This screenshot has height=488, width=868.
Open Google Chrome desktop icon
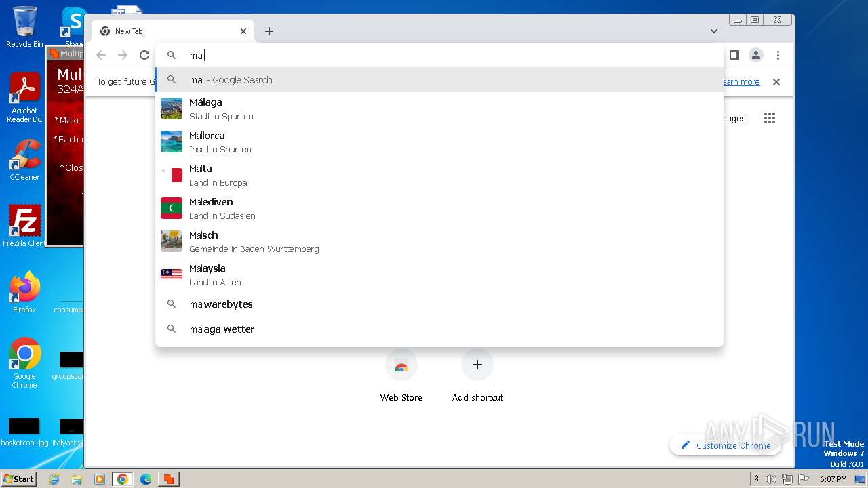(24, 363)
